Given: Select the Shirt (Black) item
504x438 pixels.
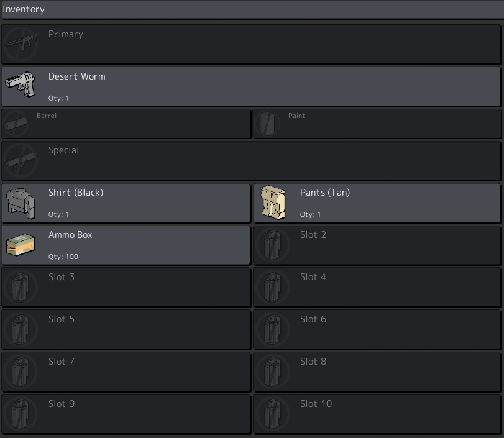Looking at the screenshot, I should click(x=126, y=203).
